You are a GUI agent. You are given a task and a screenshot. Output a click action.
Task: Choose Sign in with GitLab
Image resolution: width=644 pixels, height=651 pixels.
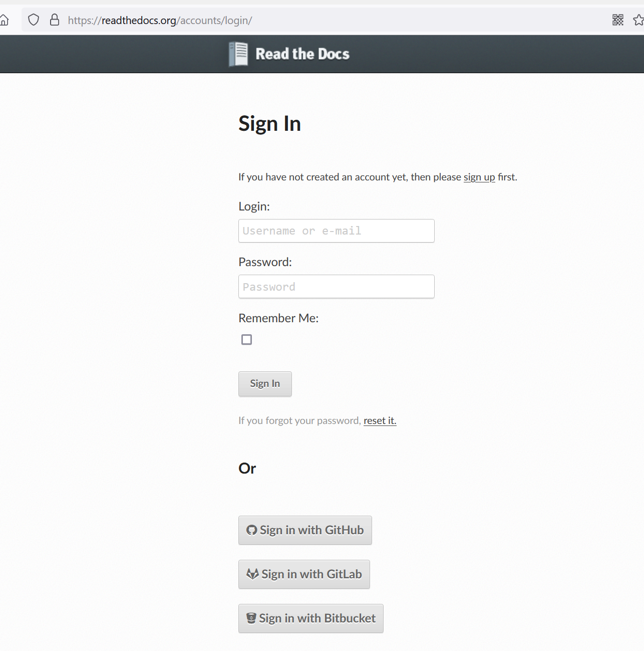pos(304,574)
